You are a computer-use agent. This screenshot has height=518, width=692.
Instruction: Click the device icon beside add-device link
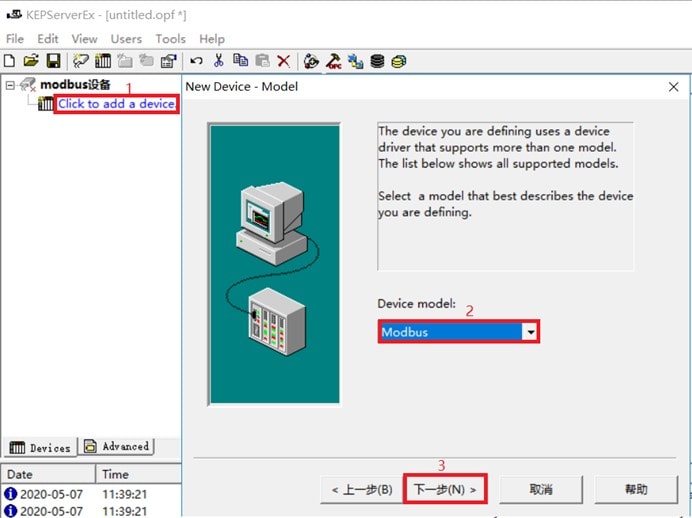coord(45,104)
